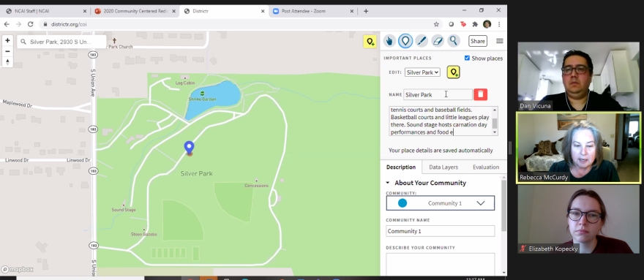Reset map bearing with compass button
The width and height of the screenshot is (644, 280).
coord(7,62)
